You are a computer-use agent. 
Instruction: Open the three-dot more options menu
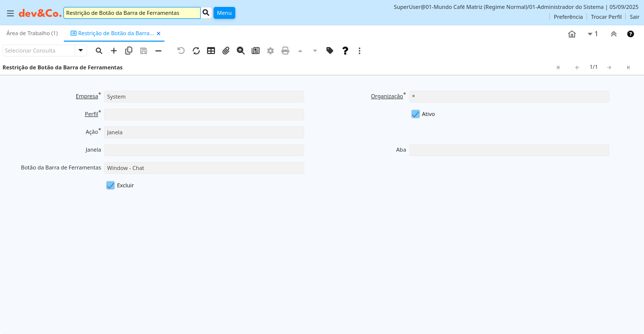click(360, 51)
